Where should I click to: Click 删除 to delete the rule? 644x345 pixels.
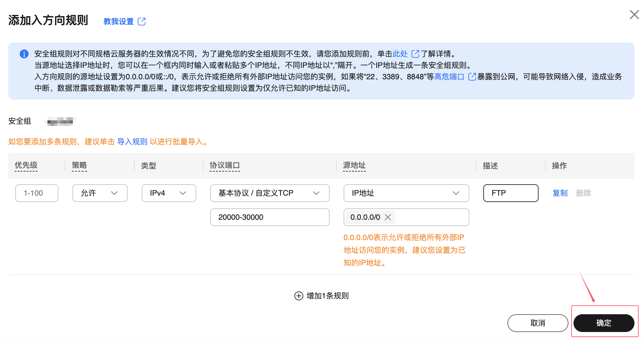pyautogui.click(x=583, y=193)
